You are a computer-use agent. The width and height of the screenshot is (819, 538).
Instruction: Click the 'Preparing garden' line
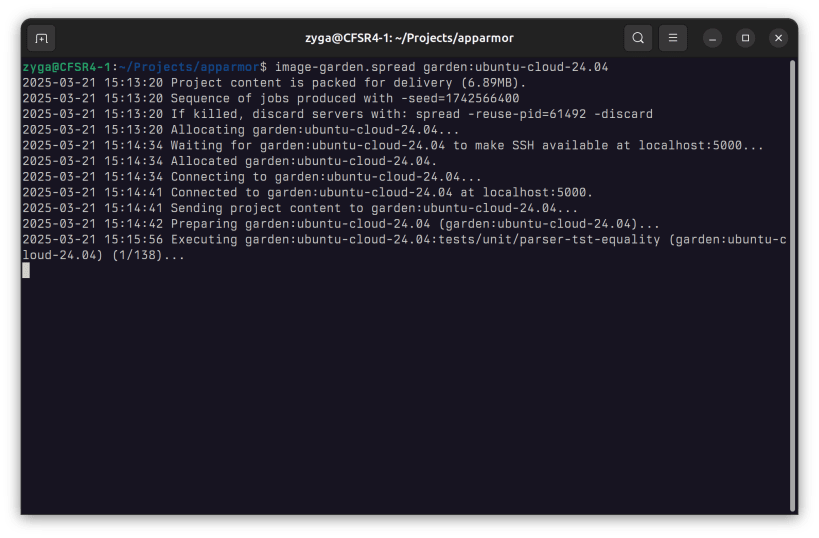pos(341,224)
